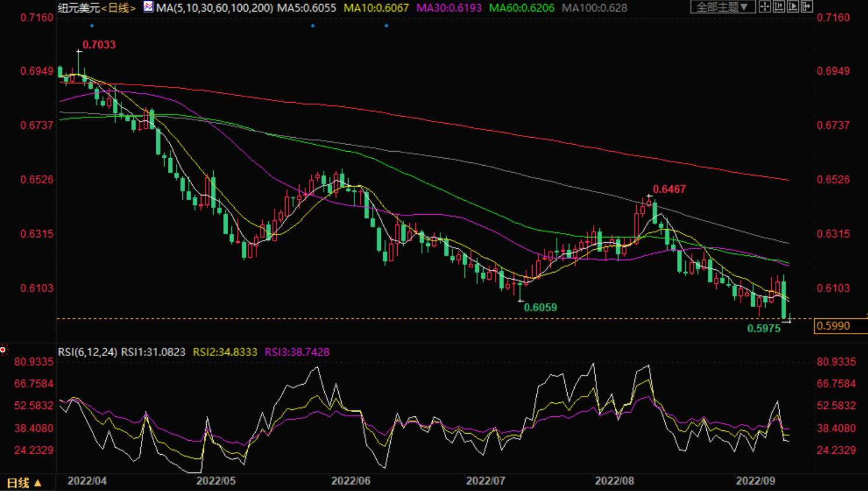Viewport: 868px width, 491px height.
Task: Click the crosshair cursor icon
Action: coord(765,7)
